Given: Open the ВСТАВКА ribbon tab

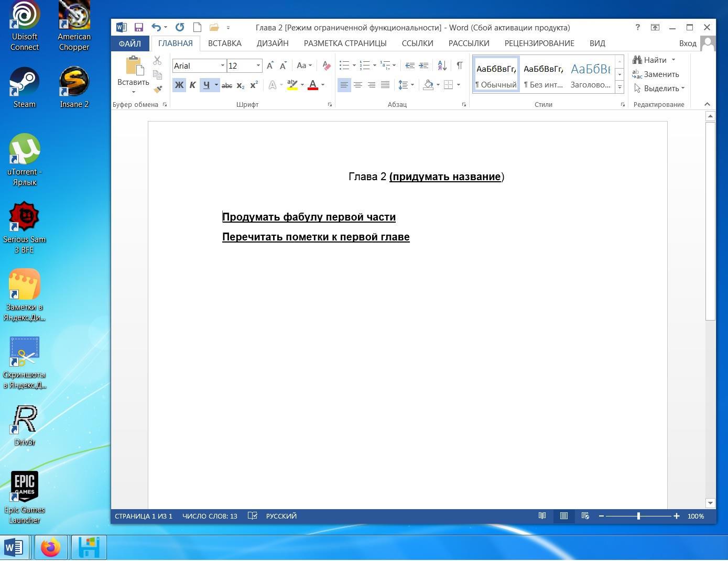Looking at the screenshot, I should [x=224, y=43].
